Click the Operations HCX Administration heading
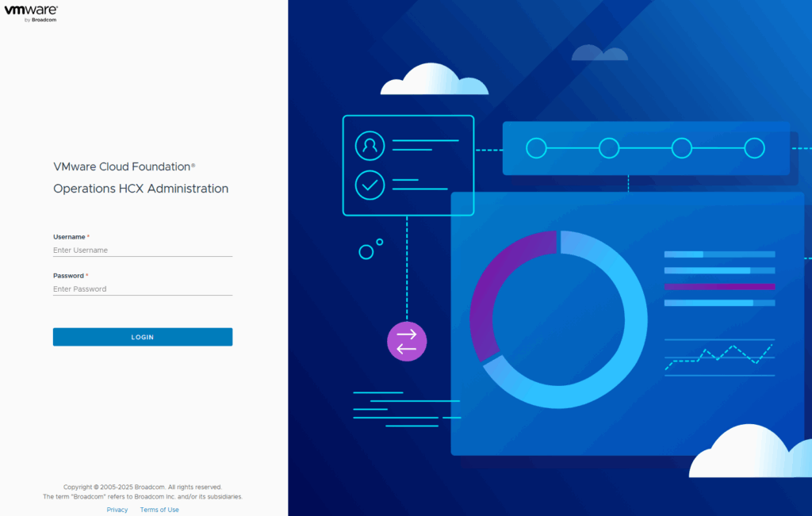This screenshot has height=516, width=812. pyautogui.click(x=140, y=189)
